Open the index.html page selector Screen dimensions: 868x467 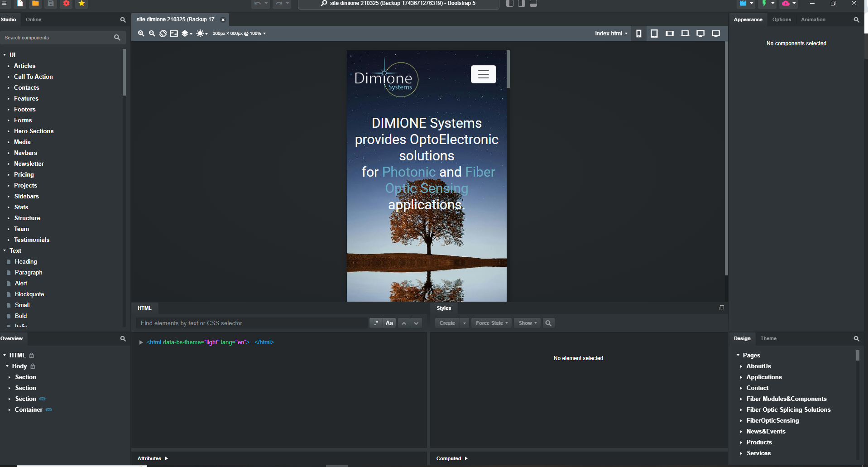coord(611,34)
